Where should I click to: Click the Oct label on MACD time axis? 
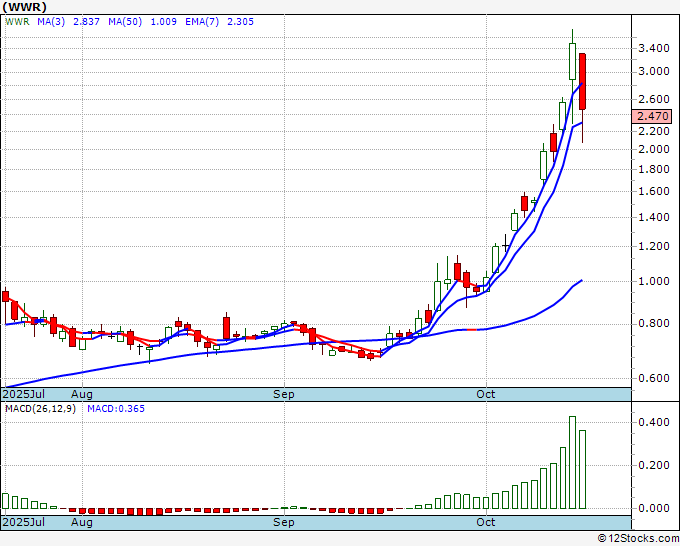[485, 522]
